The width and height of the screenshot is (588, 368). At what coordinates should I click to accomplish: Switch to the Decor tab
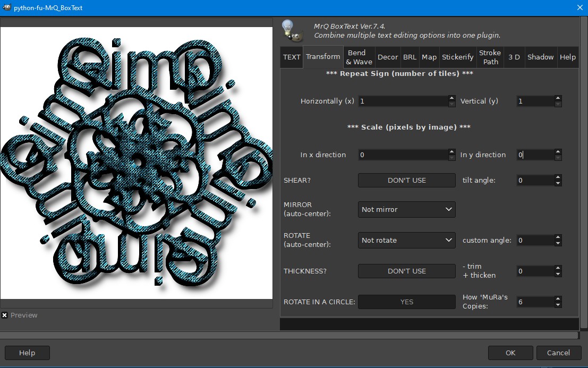[387, 57]
